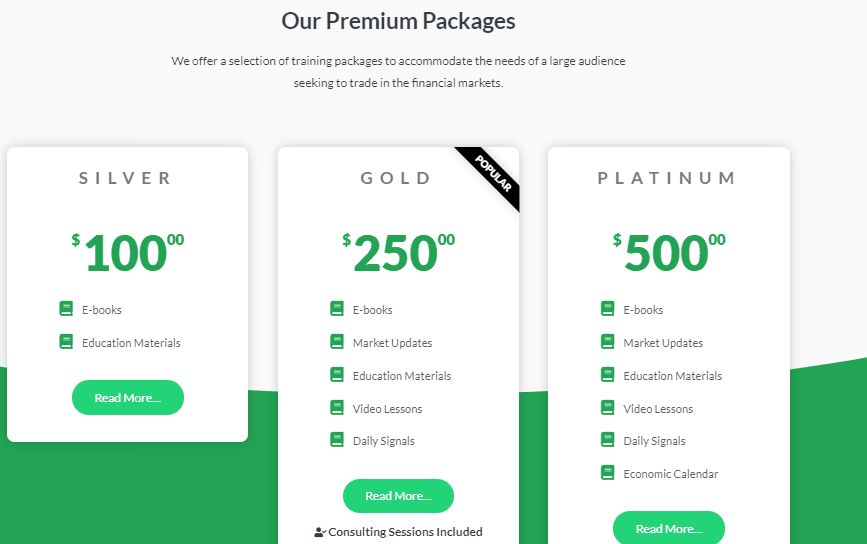Open Read More on the Silver package
The image size is (867, 544).
128,397
